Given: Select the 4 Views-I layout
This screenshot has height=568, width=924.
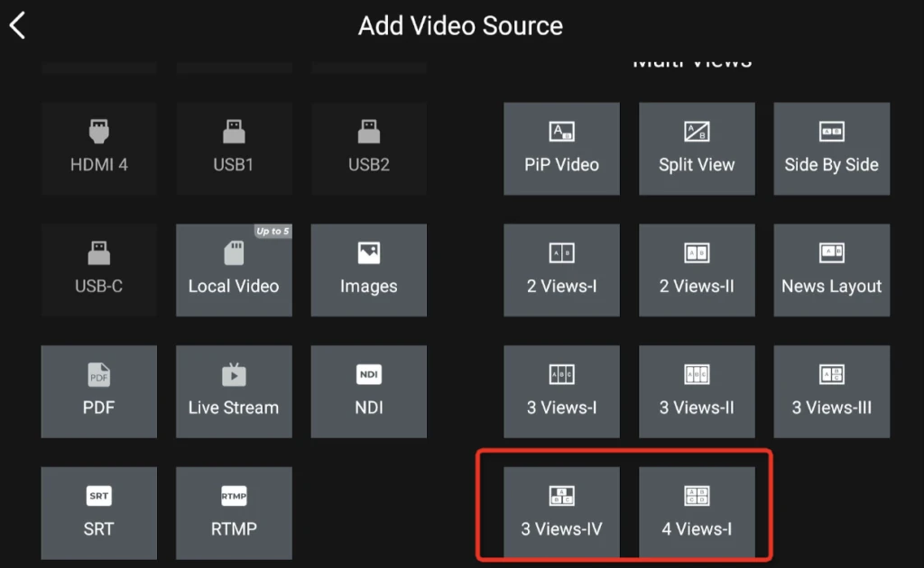Looking at the screenshot, I should coord(697,513).
